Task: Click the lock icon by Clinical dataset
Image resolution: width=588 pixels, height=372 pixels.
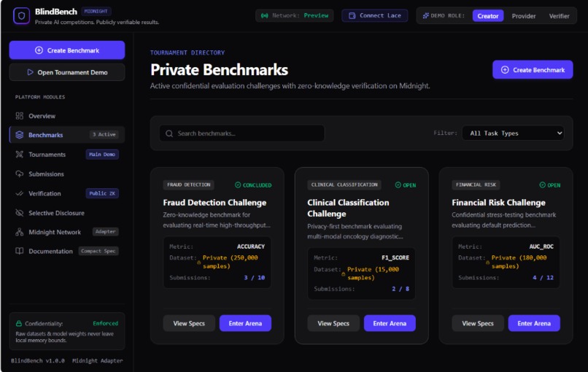Action: pyautogui.click(x=343, y=274)
